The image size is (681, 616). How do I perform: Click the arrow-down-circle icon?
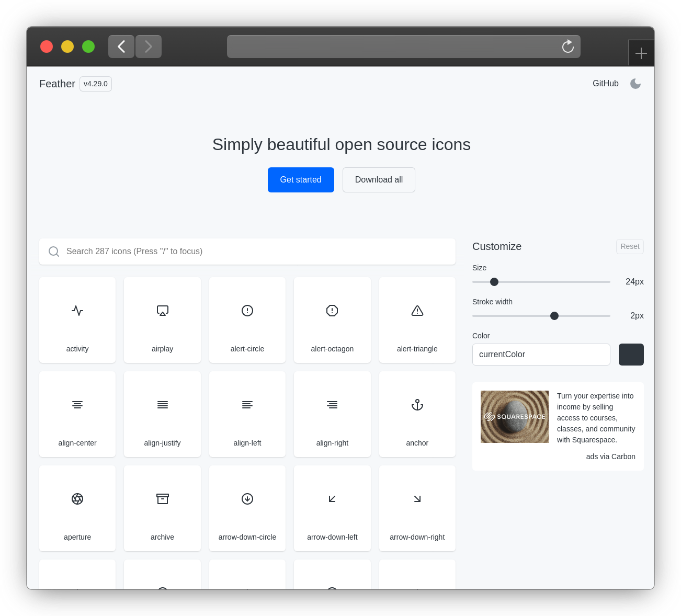[x=247, y=499]
